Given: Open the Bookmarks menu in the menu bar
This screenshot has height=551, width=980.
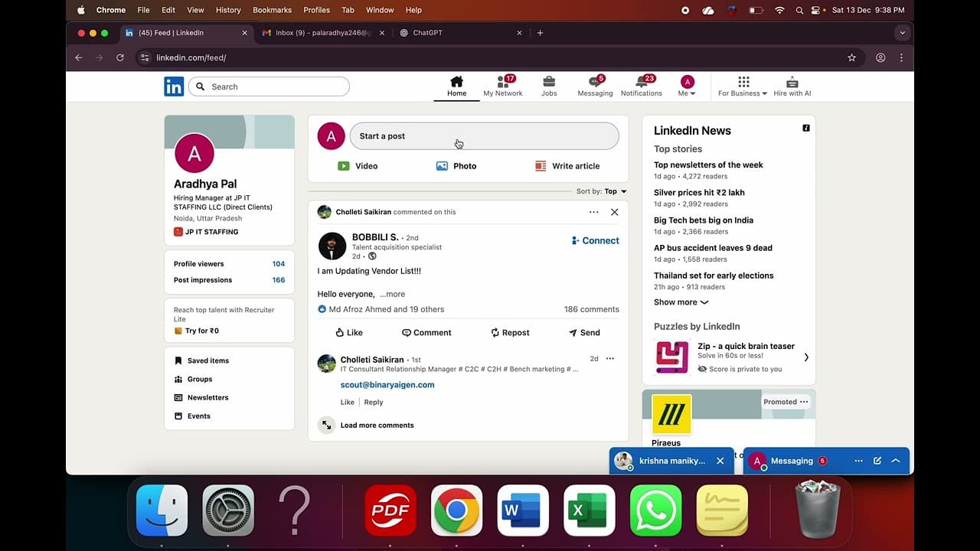Looking at the screenshot, I should 272,10.
